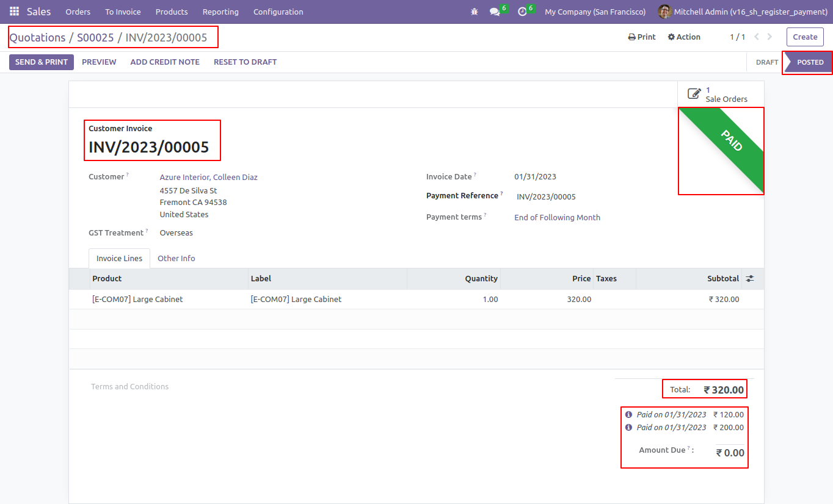Viewport: 833px width, 504px height.
Task: Click the Taxes column header
Action: click(614, 278)
